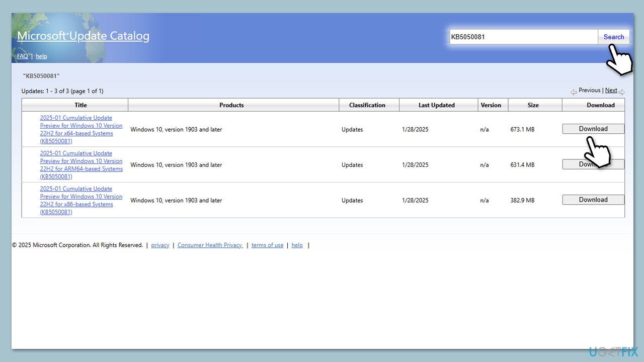Select the 673.1 MB size cell
644x362 pixels.
(x=522, y=130)
